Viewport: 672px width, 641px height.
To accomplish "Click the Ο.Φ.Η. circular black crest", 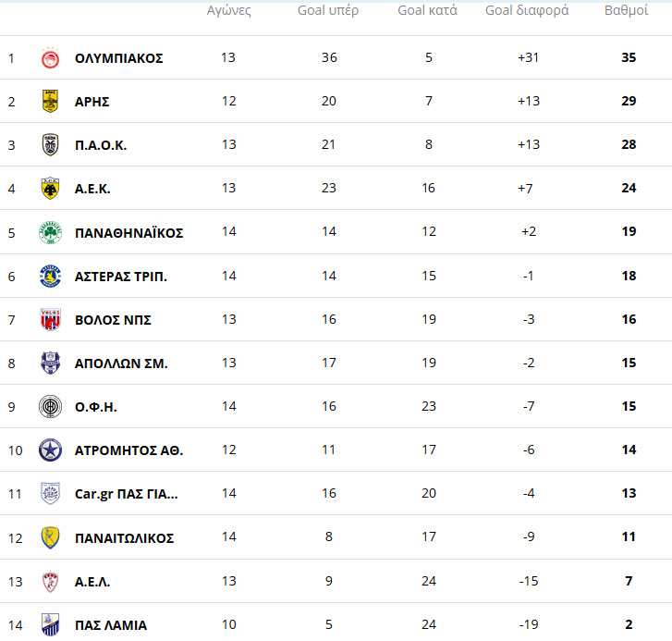I will 50,406.
